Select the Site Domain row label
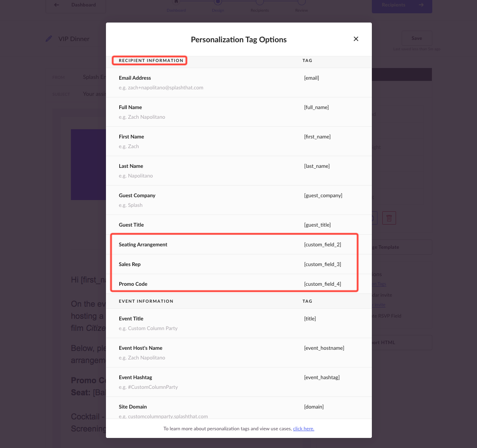Screen dimensions: 477x448 point(133,407)
